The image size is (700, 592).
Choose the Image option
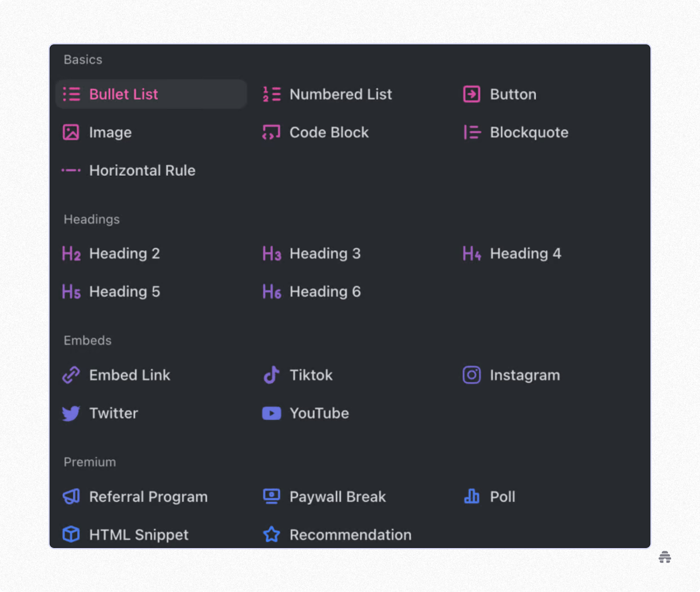click(x=110, y=132)
